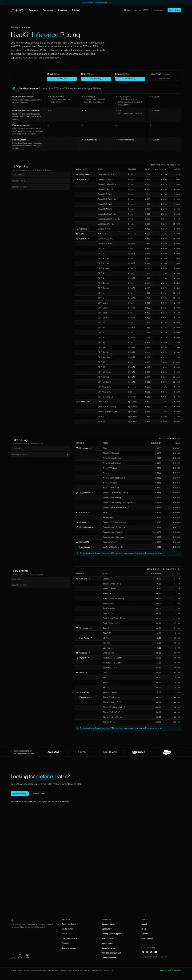Screen dimensions: 192x980
Task: Open the X (Twitter) icon in the footer
Action: click(147, 952)
